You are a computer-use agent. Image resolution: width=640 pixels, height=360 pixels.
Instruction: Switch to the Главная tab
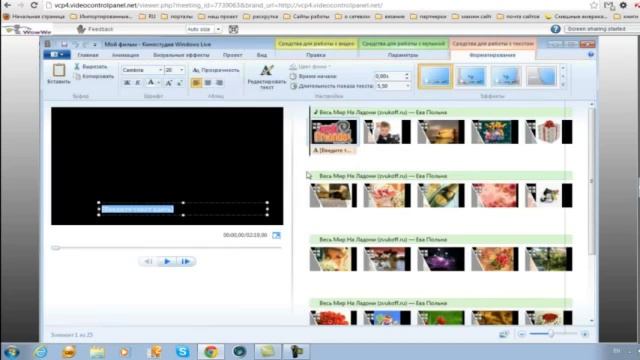(88, 55)
